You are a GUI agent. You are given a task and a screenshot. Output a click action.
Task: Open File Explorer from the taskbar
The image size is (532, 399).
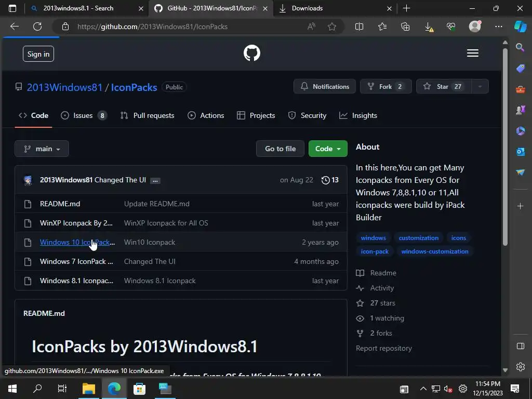click(x=89, y=389)
